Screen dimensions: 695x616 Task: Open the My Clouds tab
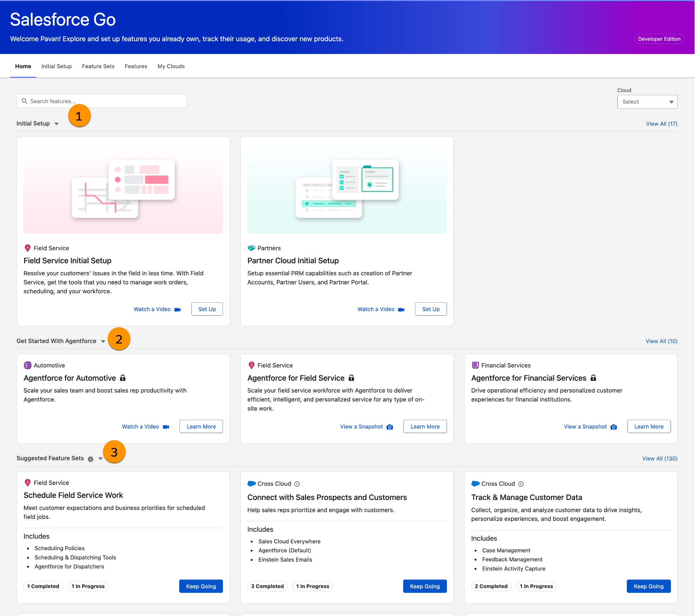[x=171, y=66]
